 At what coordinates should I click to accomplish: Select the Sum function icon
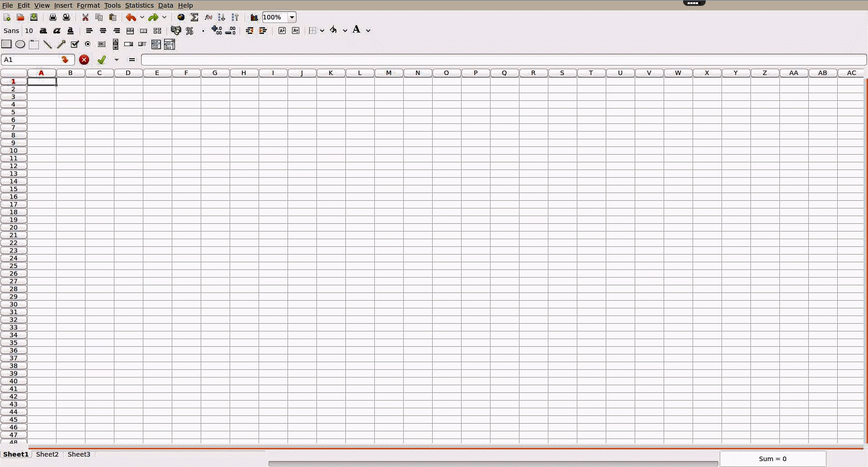click(x=194, y=17)
